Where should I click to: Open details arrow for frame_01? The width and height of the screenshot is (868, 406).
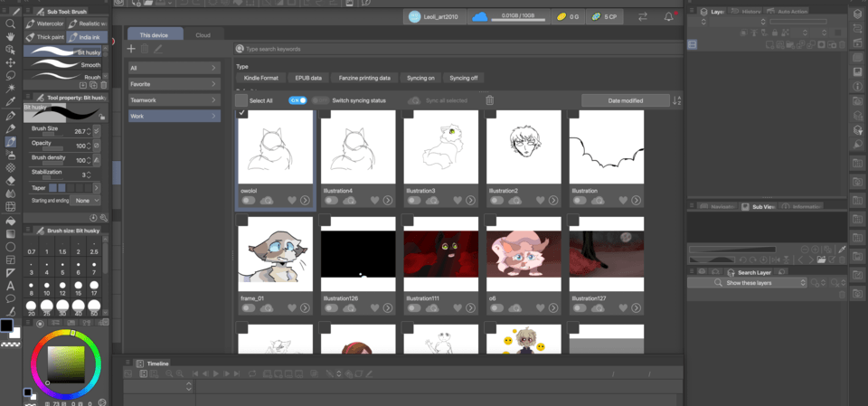click(305, 308)
